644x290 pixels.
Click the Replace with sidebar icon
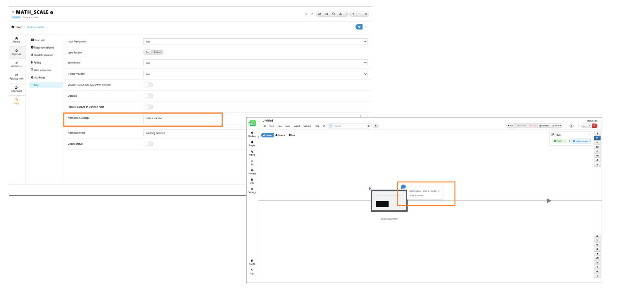pyautogui.click(x=16, y=77)
